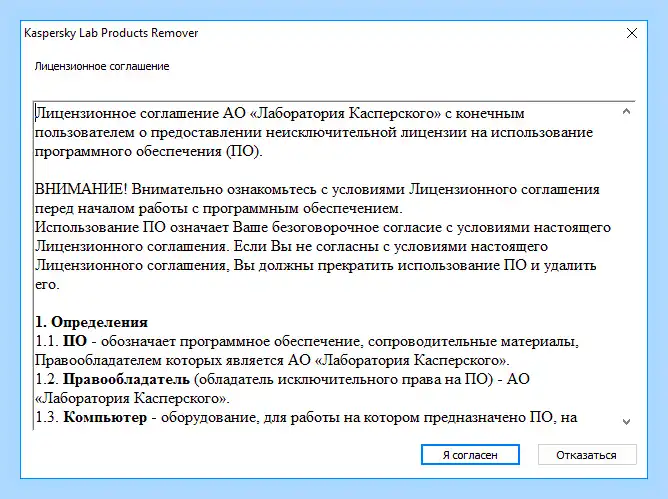This screenshot has height=499, width=668.
Task: Click the bold "ПО" term in clause 1.1
Action: (75, 341)
